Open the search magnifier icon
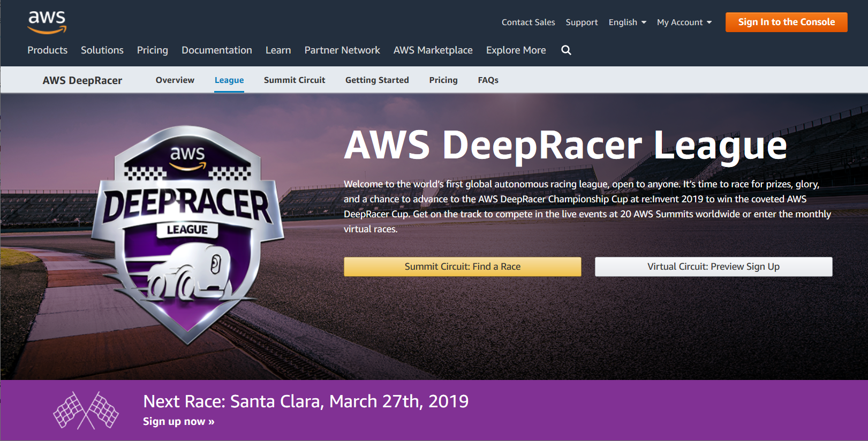868x441 pixels. [x=566, y=50]
